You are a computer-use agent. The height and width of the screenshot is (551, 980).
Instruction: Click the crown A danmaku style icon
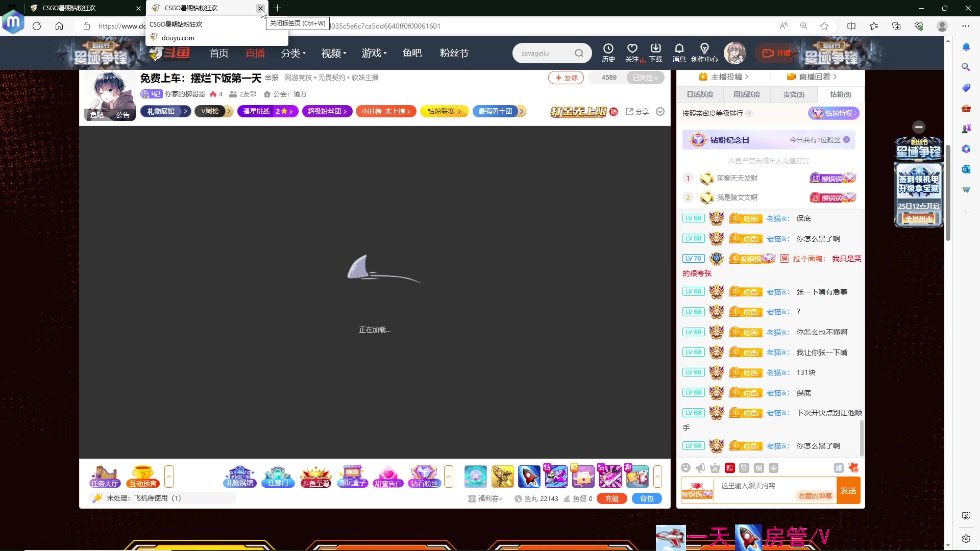coord(715,468)
